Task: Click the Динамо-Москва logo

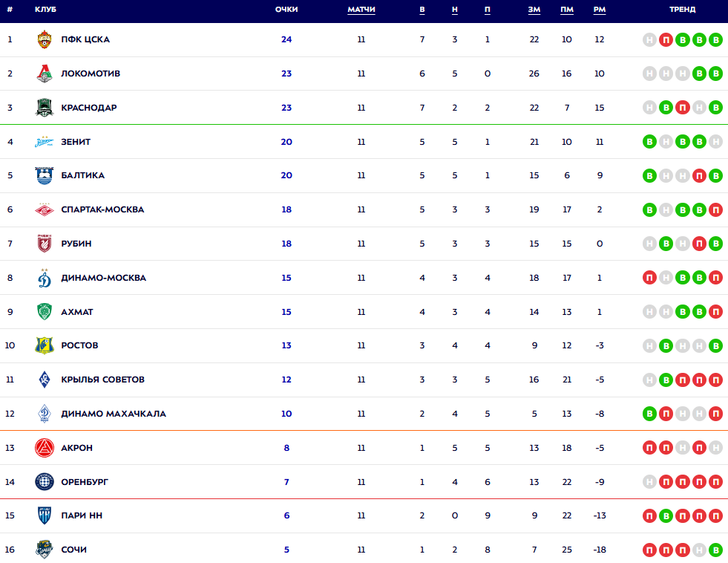Action: point(45,278)
